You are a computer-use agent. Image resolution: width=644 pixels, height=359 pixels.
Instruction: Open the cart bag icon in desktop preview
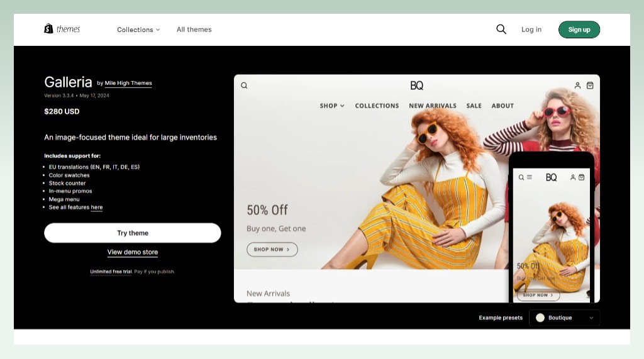(x=590, y=86)
